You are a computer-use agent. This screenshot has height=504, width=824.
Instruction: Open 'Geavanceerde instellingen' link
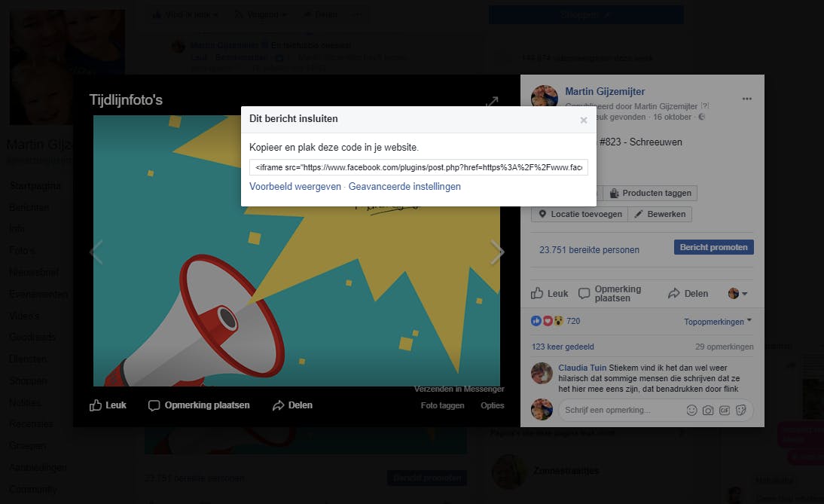pyautogui.click(x=404, y=187)
